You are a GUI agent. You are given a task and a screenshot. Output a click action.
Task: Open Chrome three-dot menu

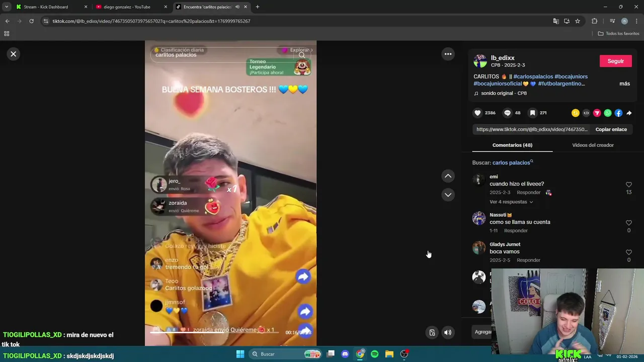pyautogui.click(x=637, y=21)
